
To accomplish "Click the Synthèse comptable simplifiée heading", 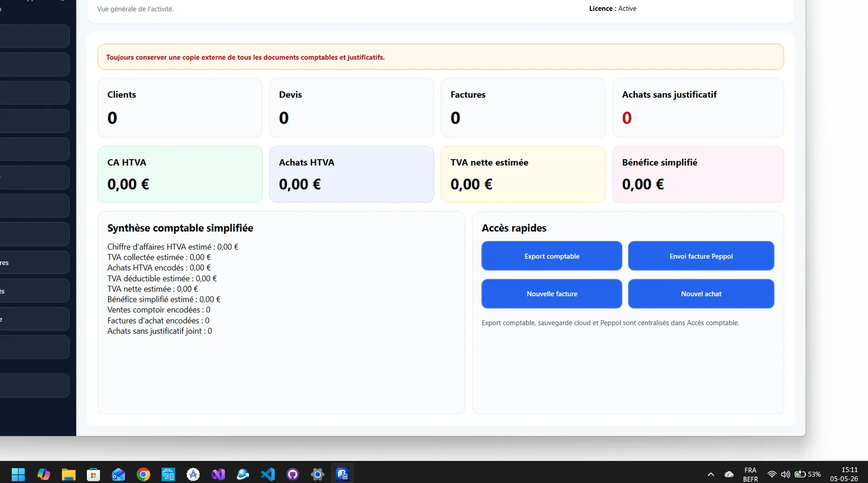I will coord(180,228).
